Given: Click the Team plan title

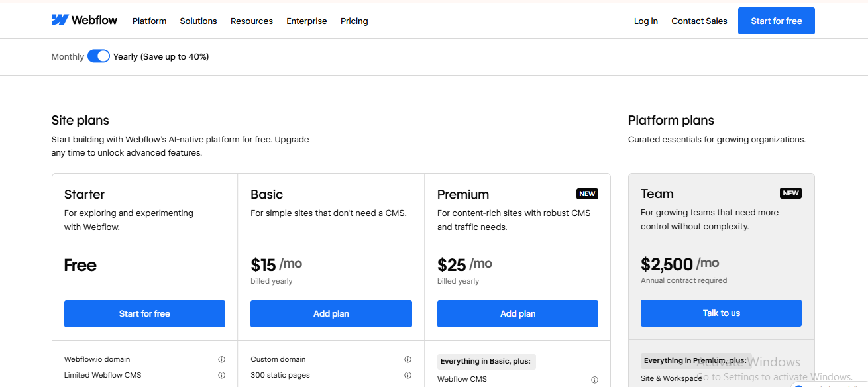Looking at the screenshot, I should [657, 193].
